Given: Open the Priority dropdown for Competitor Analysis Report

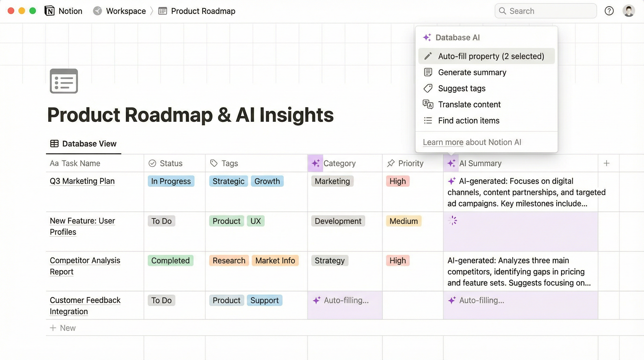Looking at the screenshot, I should tap(398, 260).
